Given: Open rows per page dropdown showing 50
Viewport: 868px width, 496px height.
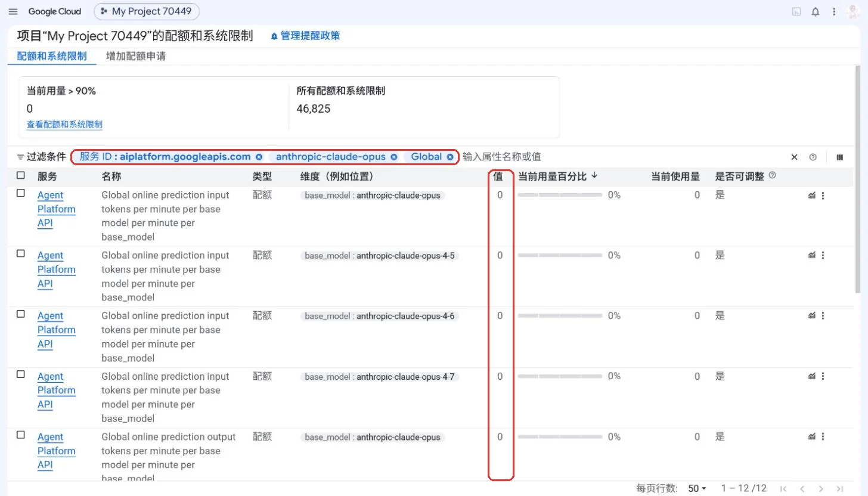Looking at the screenshot, I should point(697,488).
